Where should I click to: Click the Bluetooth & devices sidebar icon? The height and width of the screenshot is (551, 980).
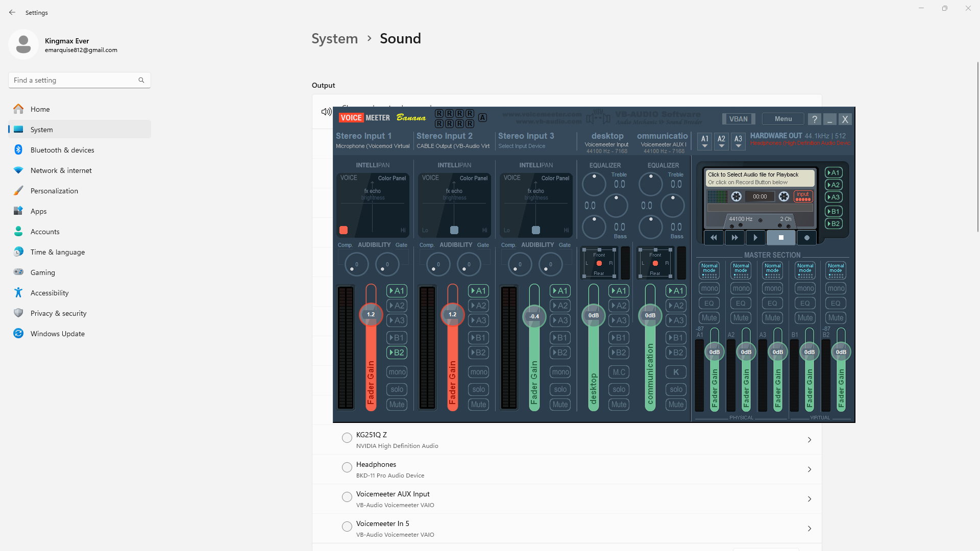click(x=18, y=149)
